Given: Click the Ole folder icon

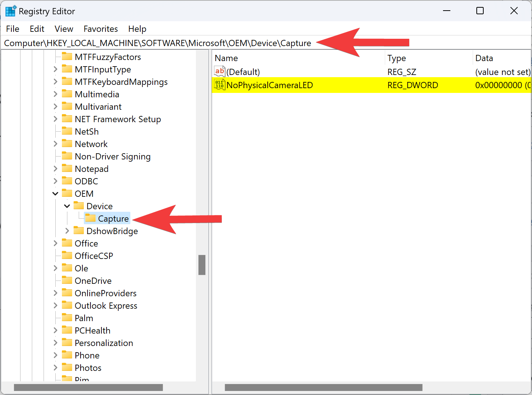Looking at the screenshot, I should (x=67, y=268).
